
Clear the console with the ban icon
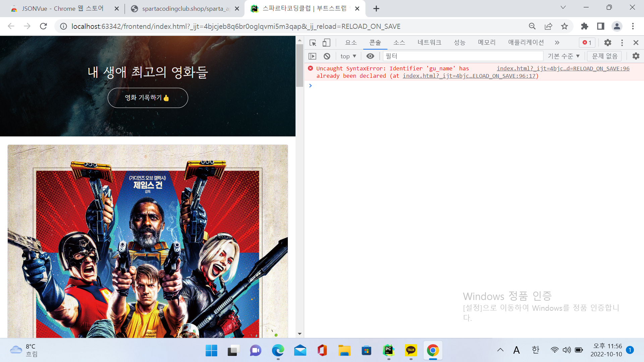point(327,56)
